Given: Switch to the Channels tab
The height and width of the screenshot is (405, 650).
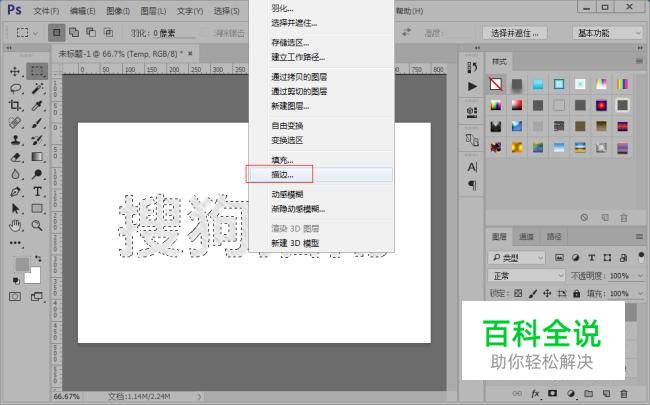Looking at the screenshot, I should pos(526,237).
